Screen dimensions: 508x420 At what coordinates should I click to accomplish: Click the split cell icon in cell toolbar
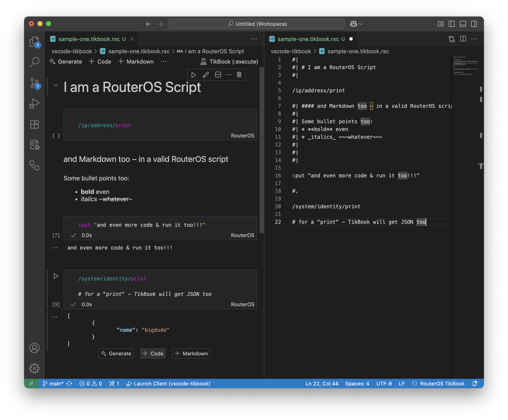click(x=218, y=75)
